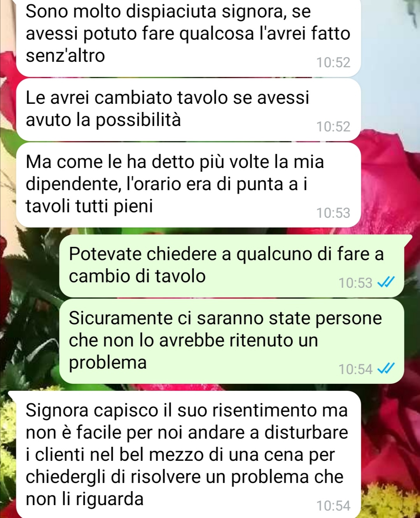Viewport: 420px width, 518px height.
Task: Select the sent message 'Sicuramente ci saranno state persone'
Action: (x=232, y=341)
